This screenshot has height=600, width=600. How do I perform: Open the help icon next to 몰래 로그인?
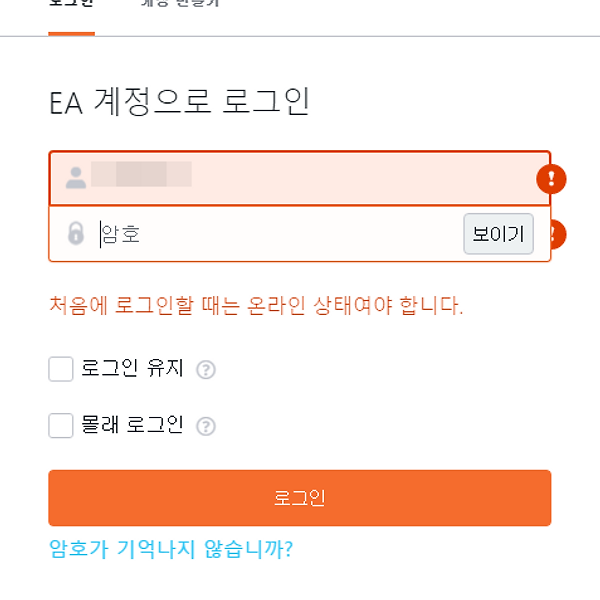pyautogui.click(x=206, y=426)
